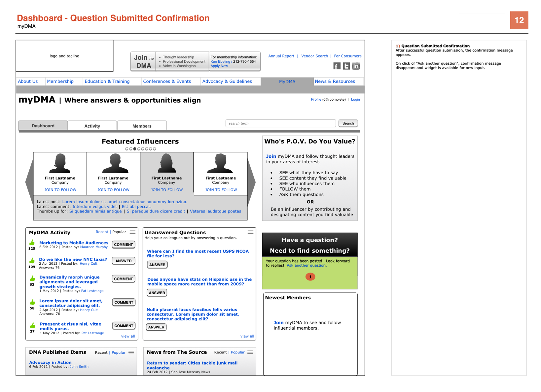This screenshot has width=541, height=392.
Task: Open News from The Source menu icon
Action: coord(250,352)
